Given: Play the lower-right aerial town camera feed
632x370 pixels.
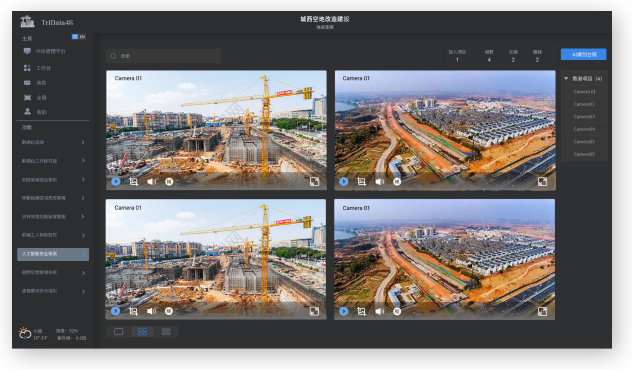Looking at the screenshot, I should (344, 311).
